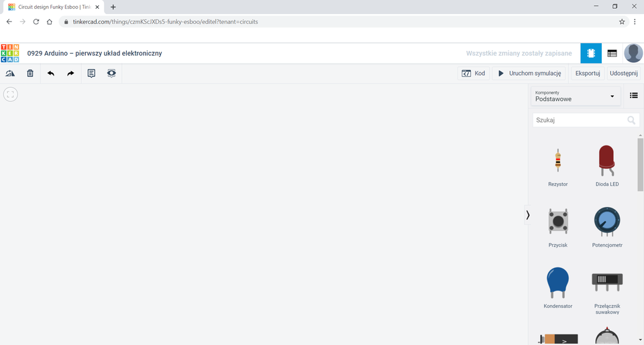Open the notes tool
Screen dimensions: 644x345
pos(91,73)
